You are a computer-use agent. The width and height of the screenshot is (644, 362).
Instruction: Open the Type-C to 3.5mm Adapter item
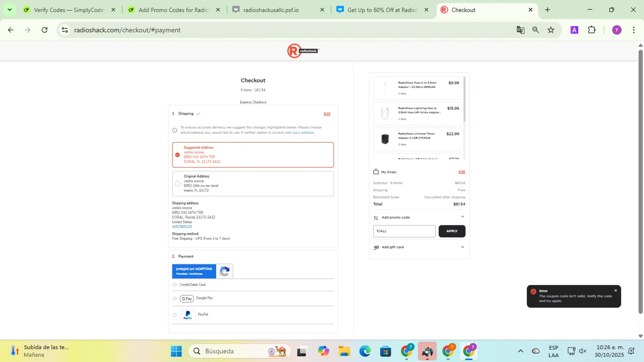coord(418,88)
